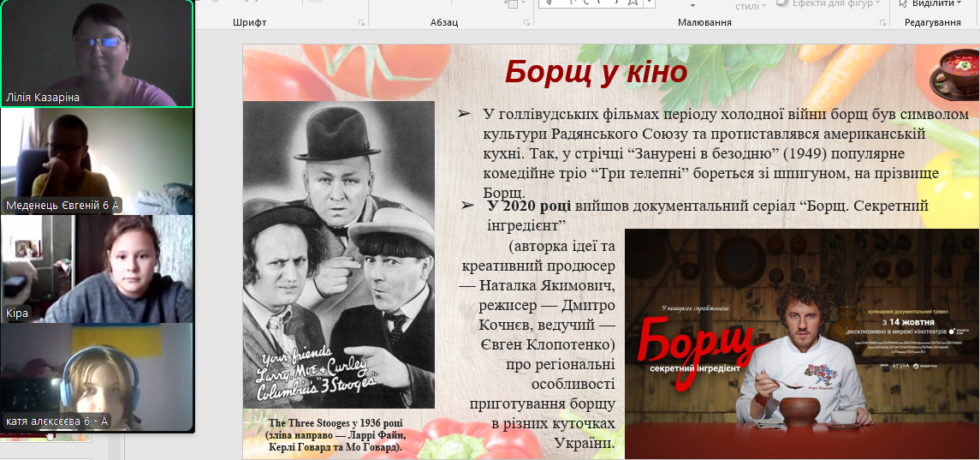Select the Борщ секретний інгредієнт film poster
Image resolution: width=980 pixels, height=460 pixels.
(802, 344)
